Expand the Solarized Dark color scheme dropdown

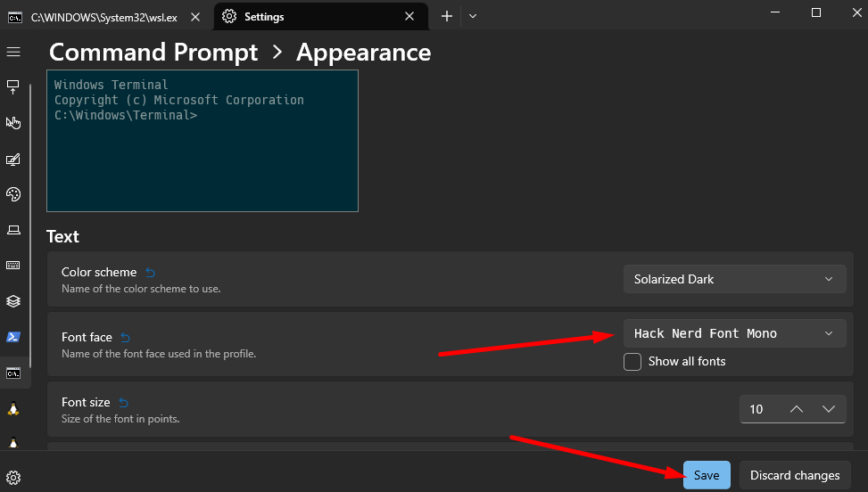pos(734,279)
